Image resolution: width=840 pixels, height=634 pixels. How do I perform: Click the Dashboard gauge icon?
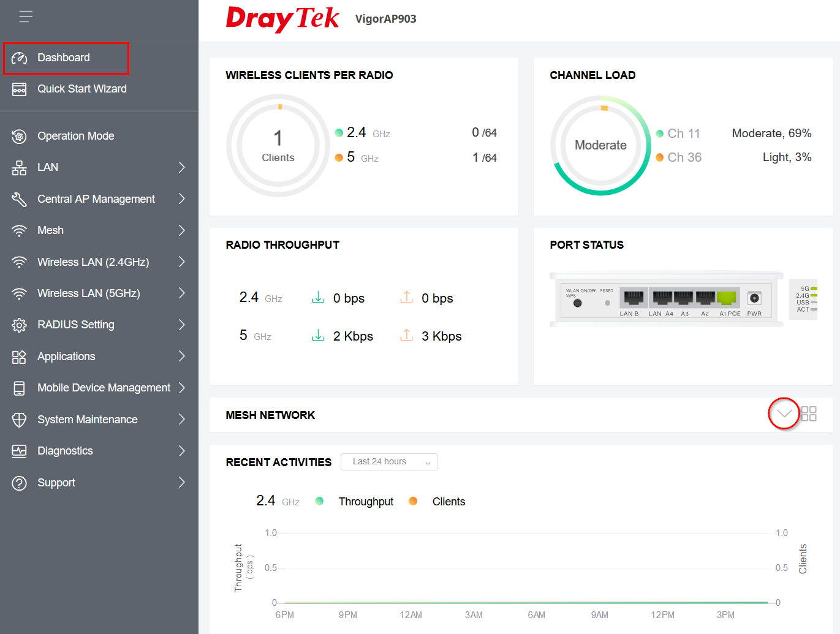pyautogui.click(x=20, y=58)
